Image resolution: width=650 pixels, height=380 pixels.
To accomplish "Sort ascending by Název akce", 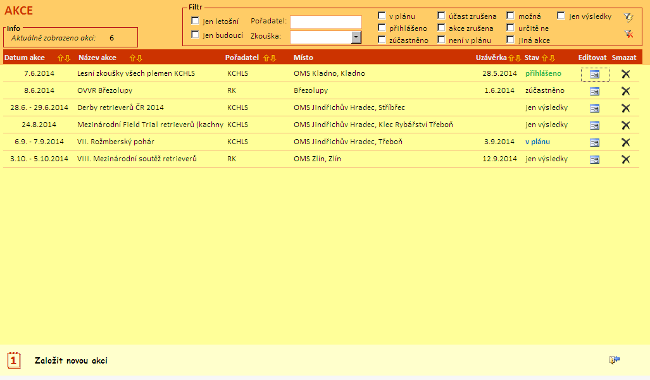I will click(132, 58).
